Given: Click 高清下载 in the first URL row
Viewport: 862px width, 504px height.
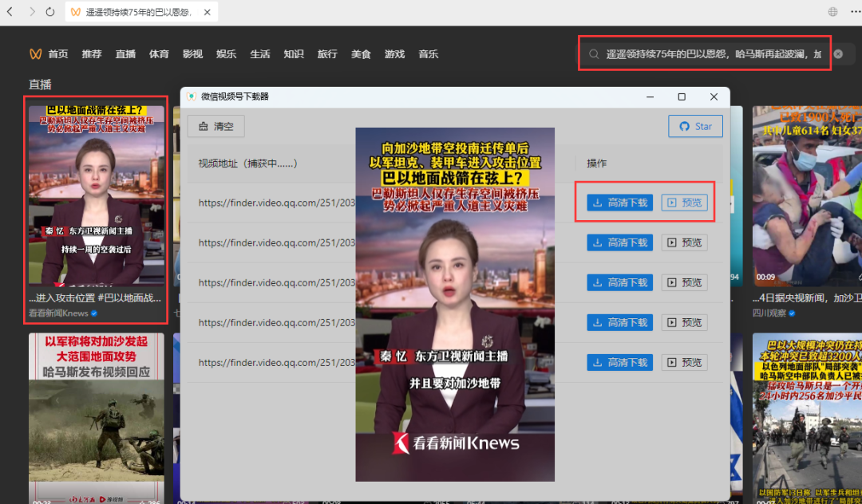Looking at the screenshot, I should pyautogui.click(x=619, y=203).
